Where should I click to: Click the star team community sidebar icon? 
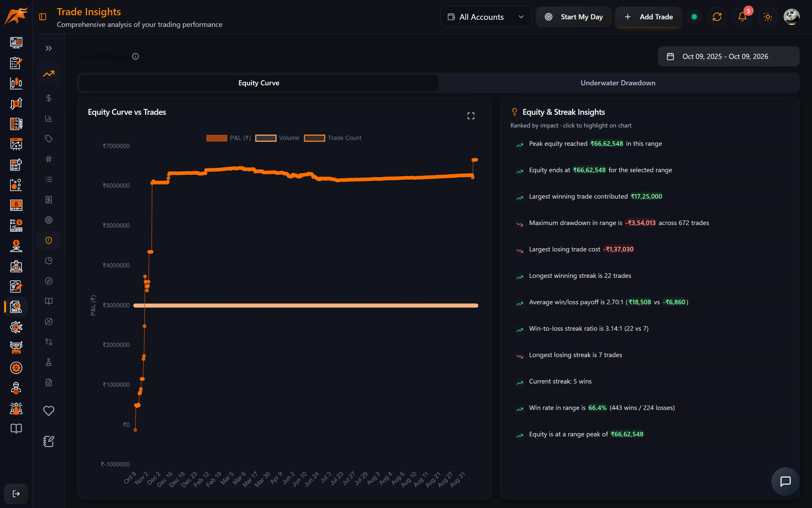pos(16,408)
